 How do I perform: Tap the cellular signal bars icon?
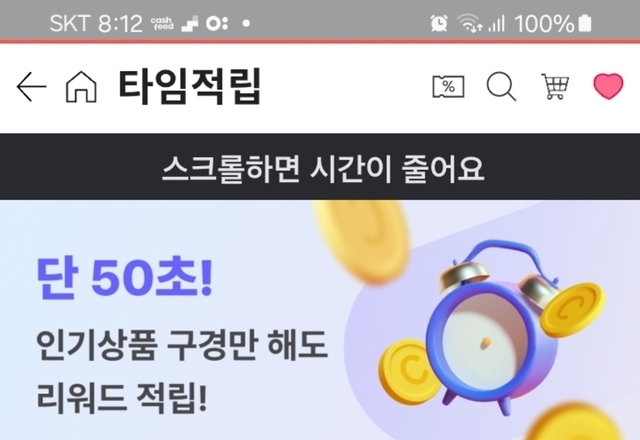click(x=497, y=23)
